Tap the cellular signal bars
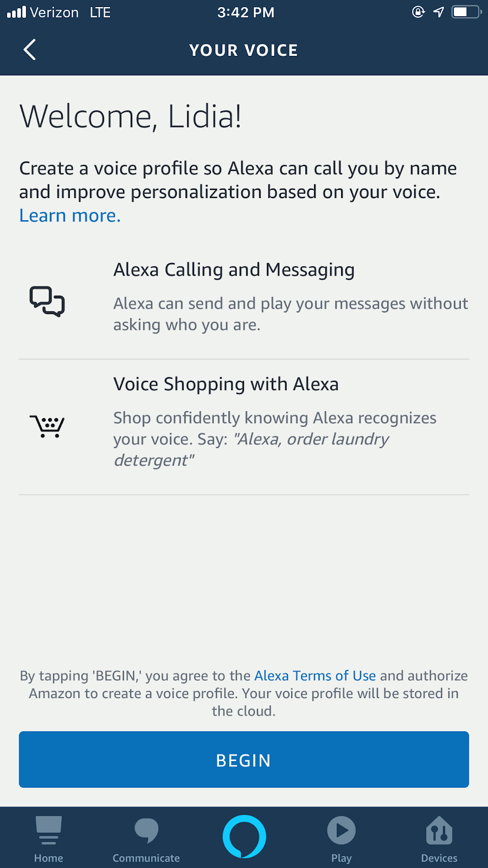This screenshot has width=488, height=868. [x=16, y=12]
